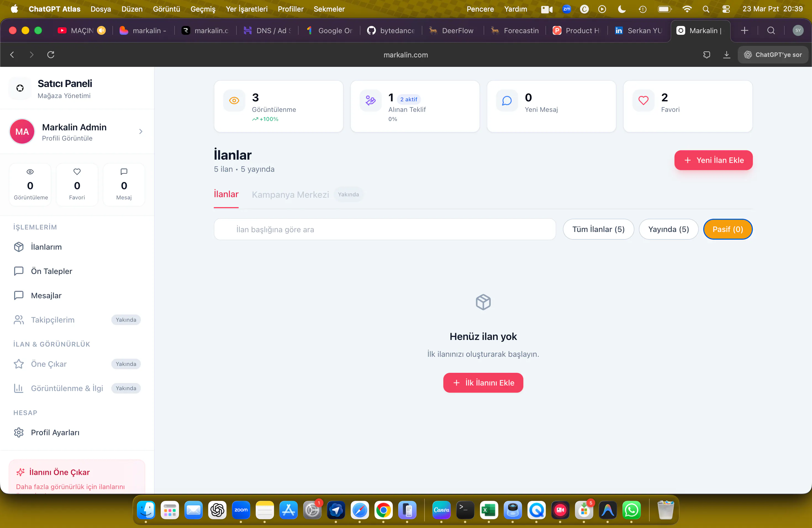The height and width of the screenshot is (528, 812).
Task: Click the tab search magnifier icon
Action: pyautogui.click(x=771, y=30)
